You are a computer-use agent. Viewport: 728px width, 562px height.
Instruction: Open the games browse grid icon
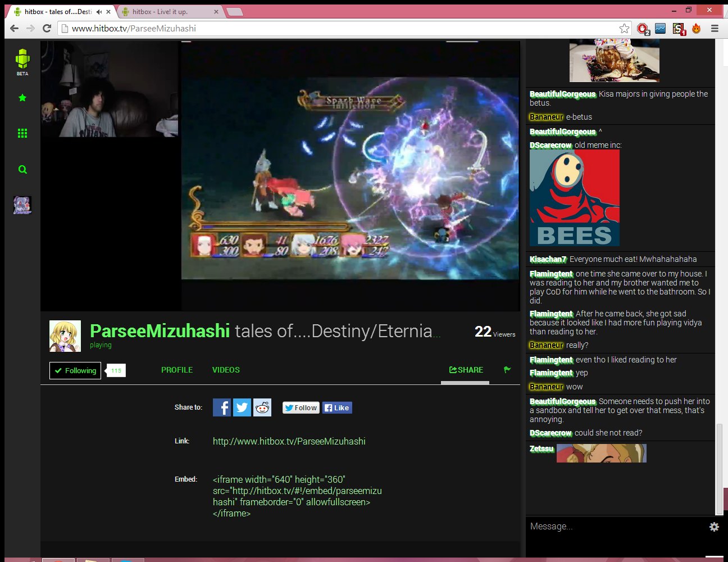click(x=22, y=133)
